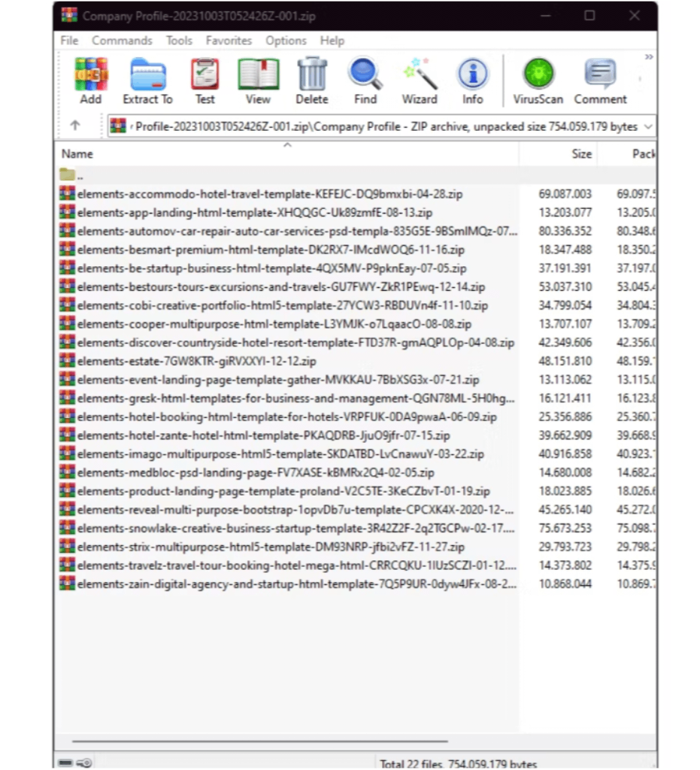Click the Add archive toolbar icon
This screenshot has height=770, width=700.
[x=90, y=81]
